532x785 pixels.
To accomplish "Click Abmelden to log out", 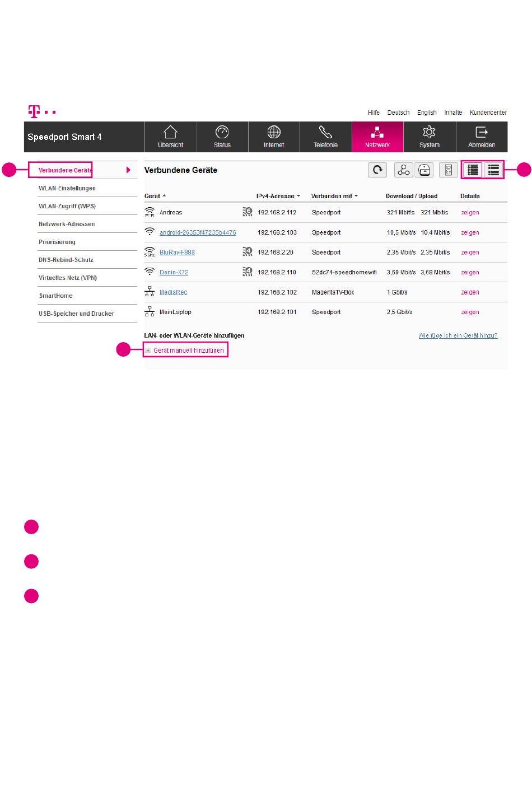I will pyautogui.click(x=482, y=137).
